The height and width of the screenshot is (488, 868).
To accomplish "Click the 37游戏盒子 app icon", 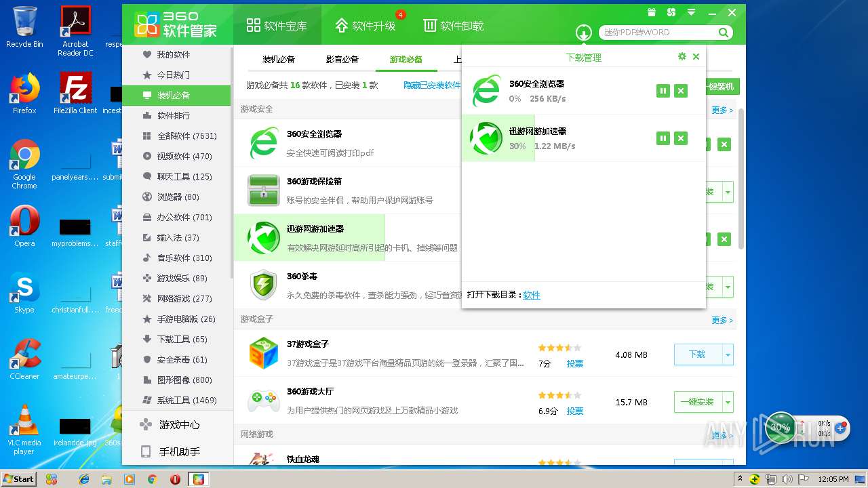I will (264, 353).
